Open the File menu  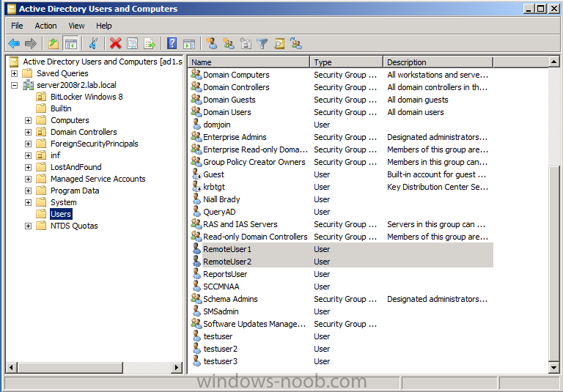coord(17,26)
